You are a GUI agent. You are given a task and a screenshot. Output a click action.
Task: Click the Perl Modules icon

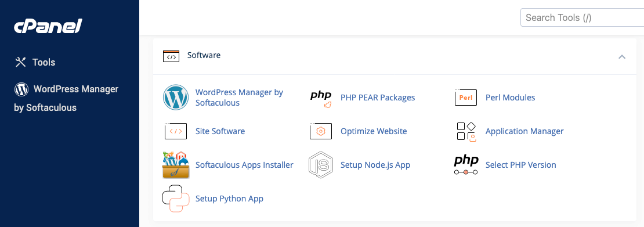[x=466, y=98]
